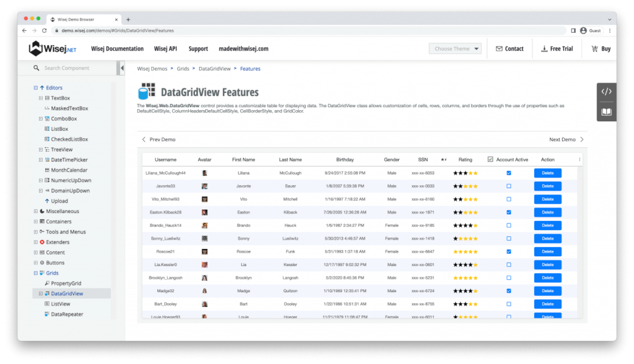The width and height of the screenshot is (634, 364).
Task: Click the Contact envelope icon
Action: 499,48
